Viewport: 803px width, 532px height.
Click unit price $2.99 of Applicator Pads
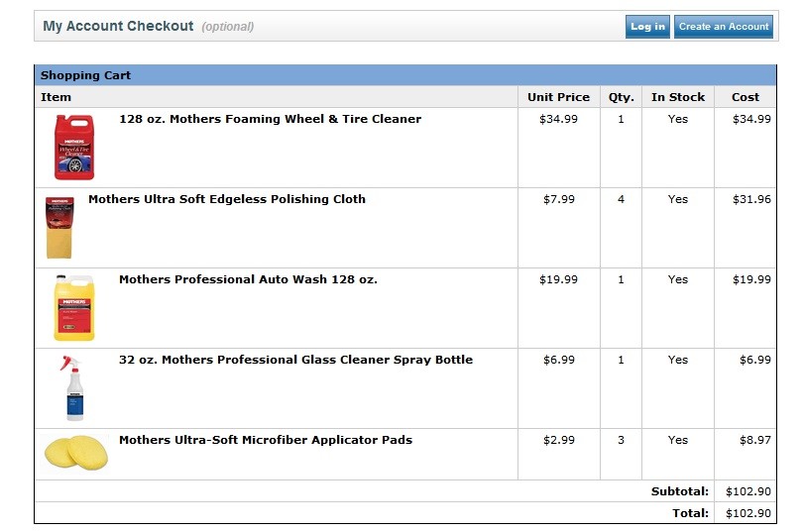pos(559,441)
